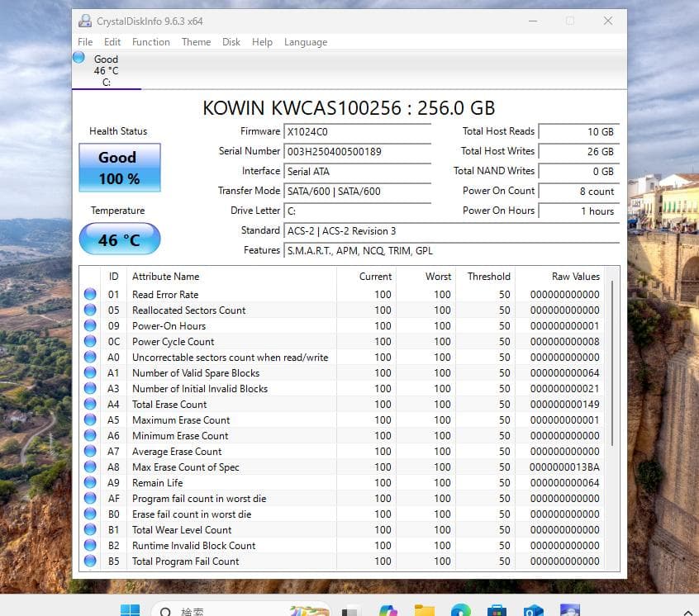Screen dimensions: 699x616
Task: Click the blue status dot beside Max Erase Count of Spec
Action: tap(91, 467)
